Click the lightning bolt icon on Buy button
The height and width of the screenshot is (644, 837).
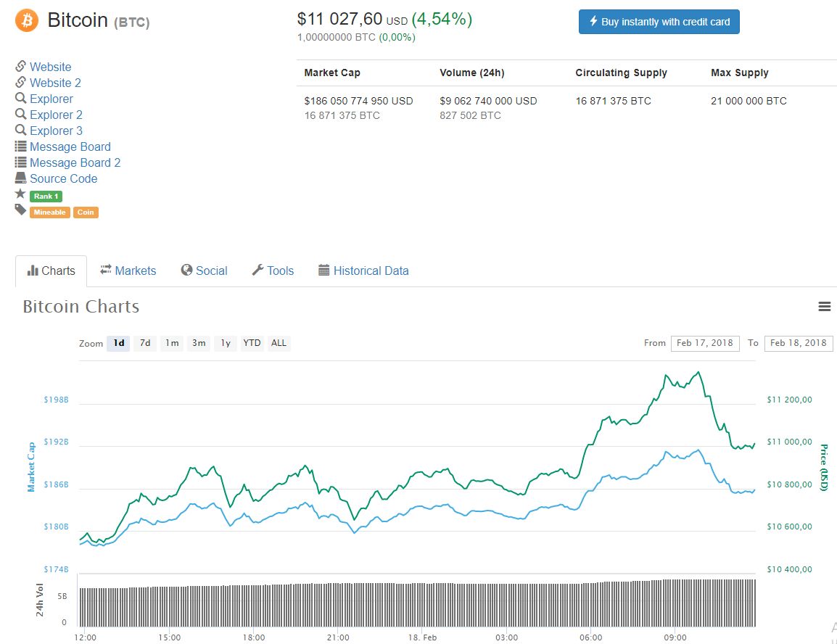point(593,21)
